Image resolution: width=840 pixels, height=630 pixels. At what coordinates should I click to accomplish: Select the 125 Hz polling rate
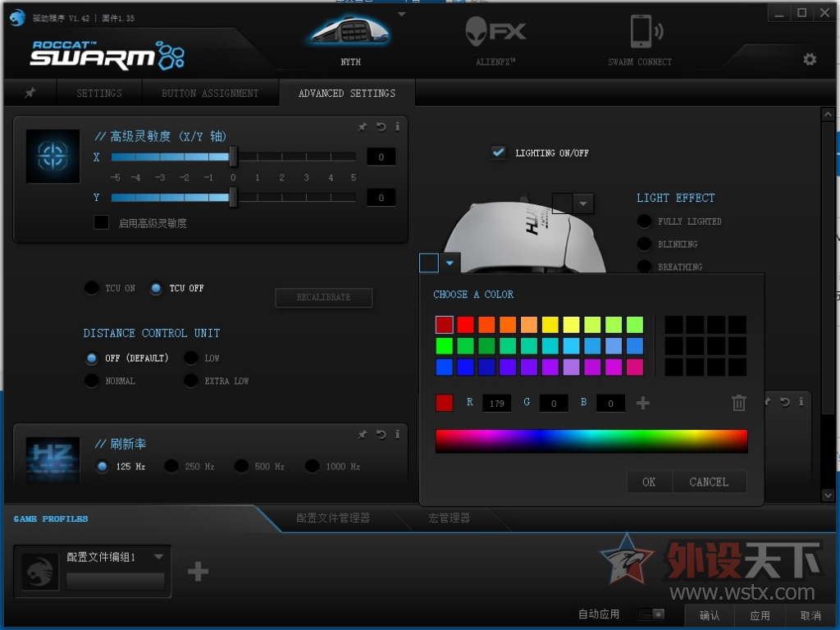point(102,467)
